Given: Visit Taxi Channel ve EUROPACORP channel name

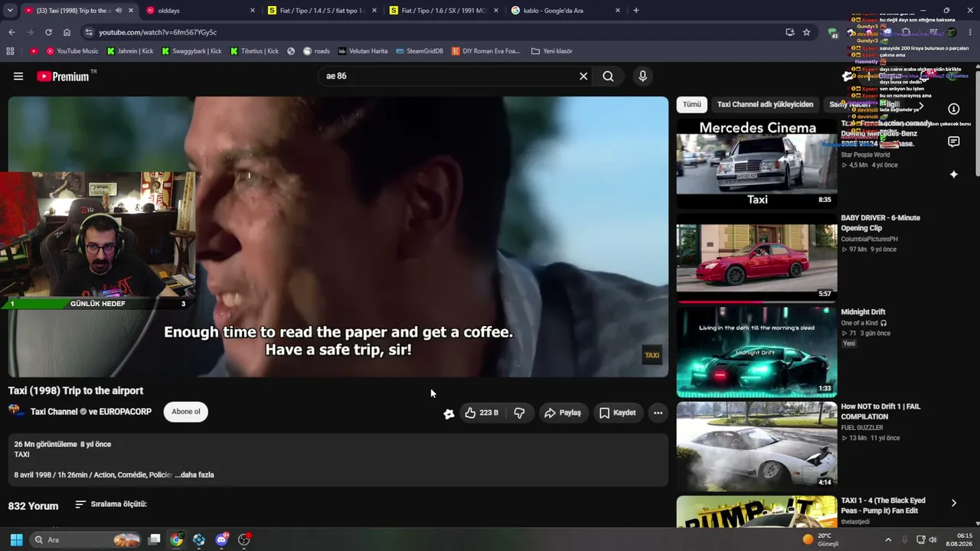Looking at the screenshot, I should tap(91, 412).
